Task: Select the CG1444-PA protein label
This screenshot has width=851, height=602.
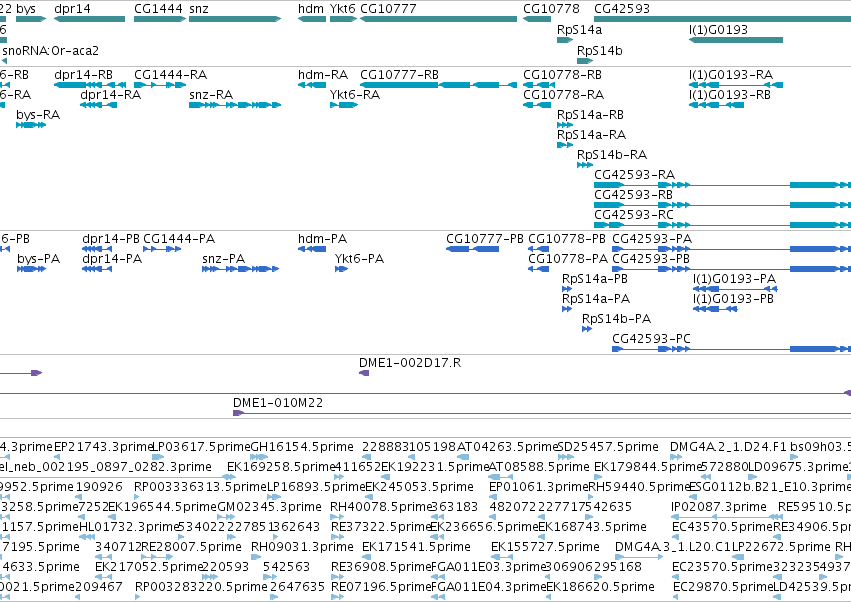Action: pos(179,238)
